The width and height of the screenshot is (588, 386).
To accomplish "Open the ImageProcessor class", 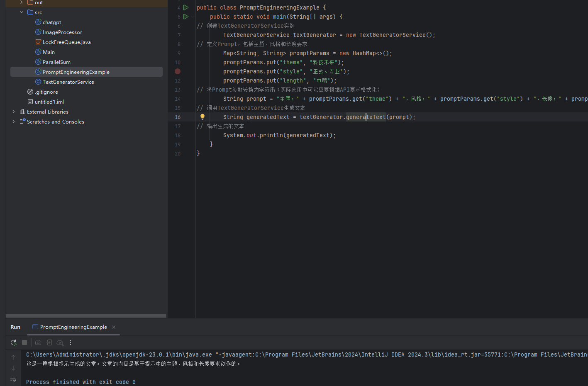I will coord(62,32).
